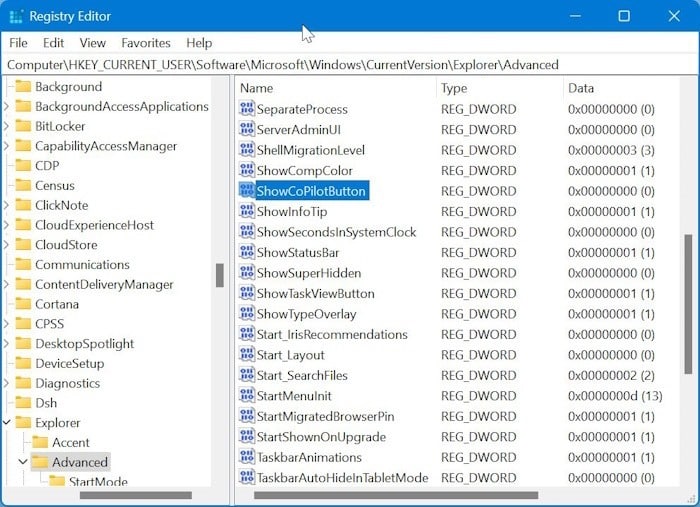Click the DWORD icon beside StartMigratedBrowserPin
This screenshot has width=700, height=507.
tap(247, 416)
